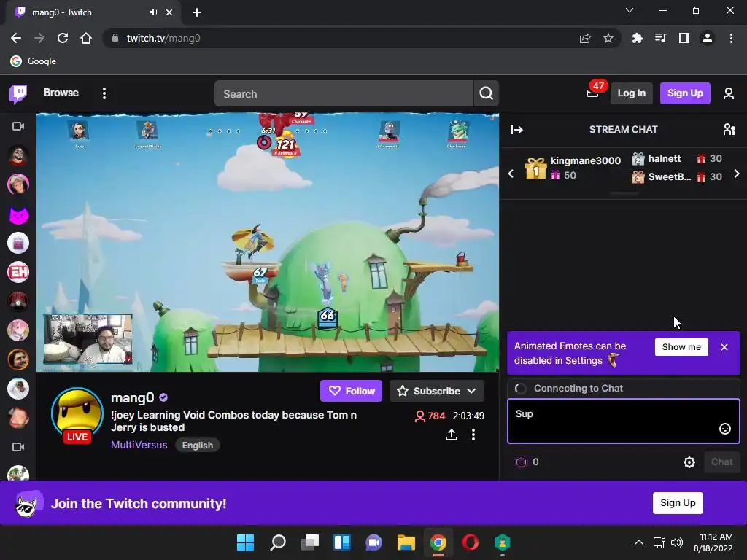Go to the Chrome home page
Image resolution: width=747 pixels, height=560 pixels.
(86, 38)
